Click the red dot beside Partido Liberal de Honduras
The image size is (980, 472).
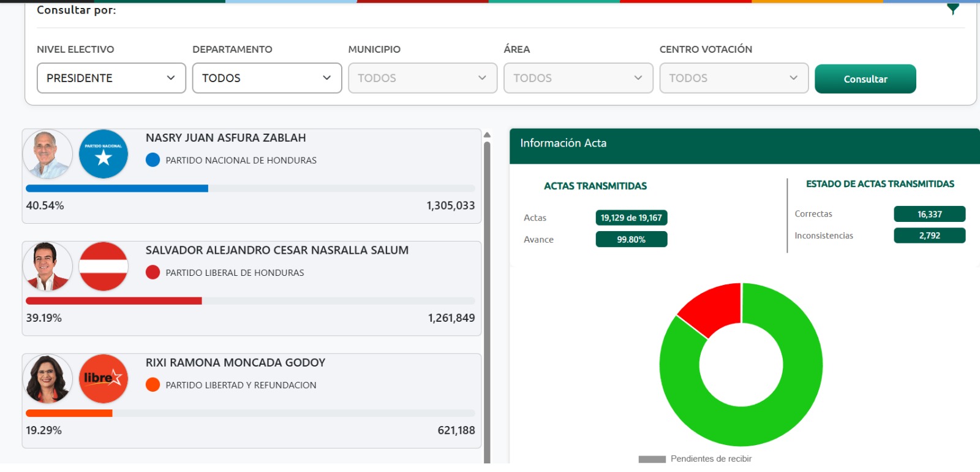(x=153, y=272)
